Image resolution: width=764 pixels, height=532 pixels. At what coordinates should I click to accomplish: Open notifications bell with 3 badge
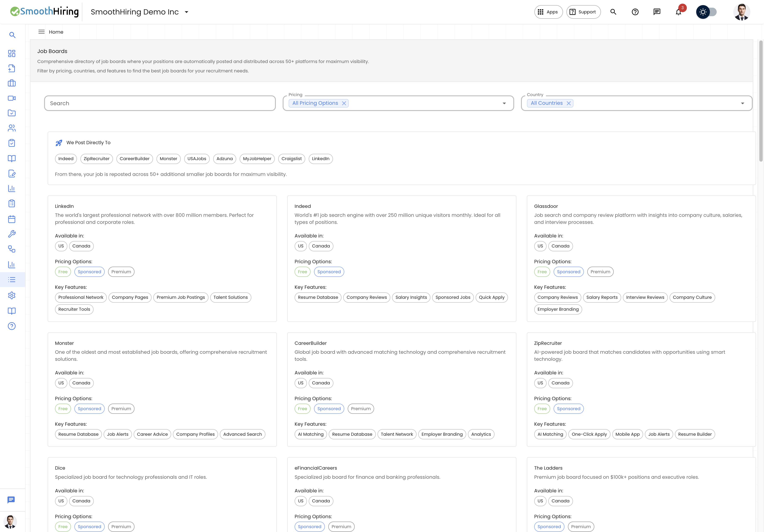[x=679, y=12]
